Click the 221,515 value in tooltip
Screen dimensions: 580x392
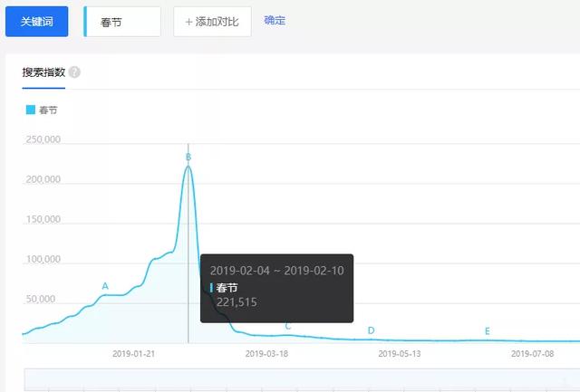237,302
